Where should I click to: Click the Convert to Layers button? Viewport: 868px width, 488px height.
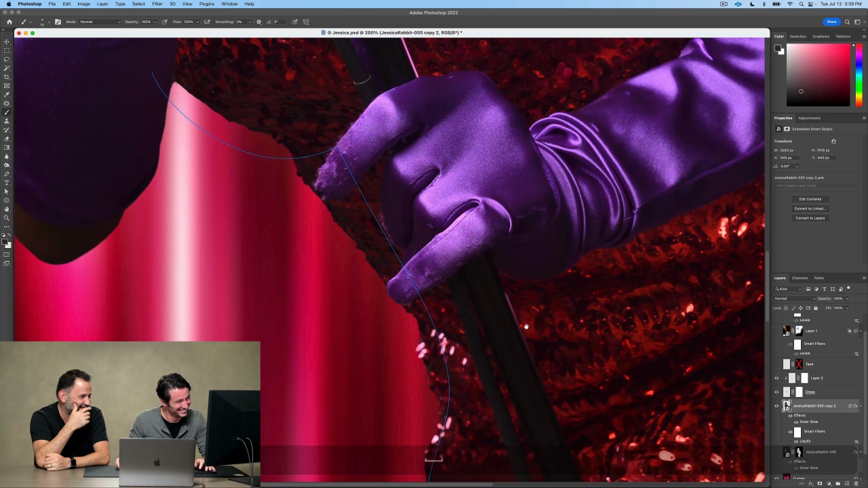[x=810, y=218]
